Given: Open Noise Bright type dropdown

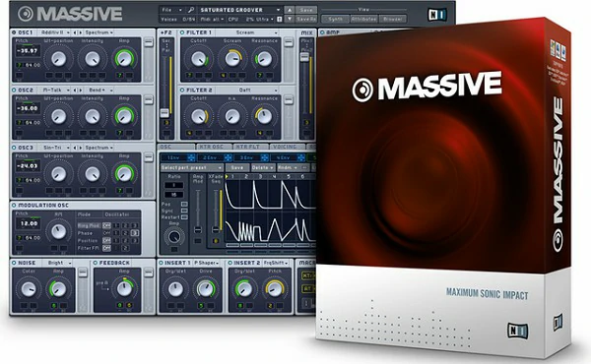Looking at the screenshot, I should 56,263.
